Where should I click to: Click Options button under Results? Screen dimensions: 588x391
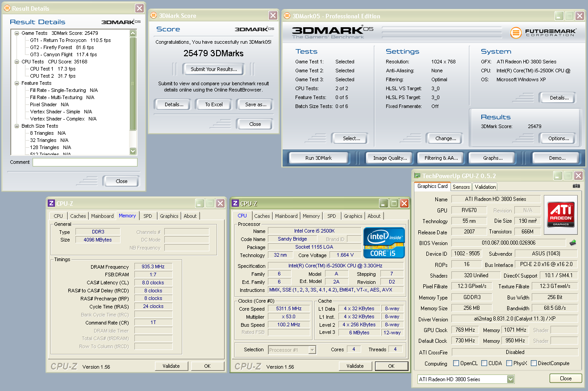pyautogui.click(x=559, y=138)
